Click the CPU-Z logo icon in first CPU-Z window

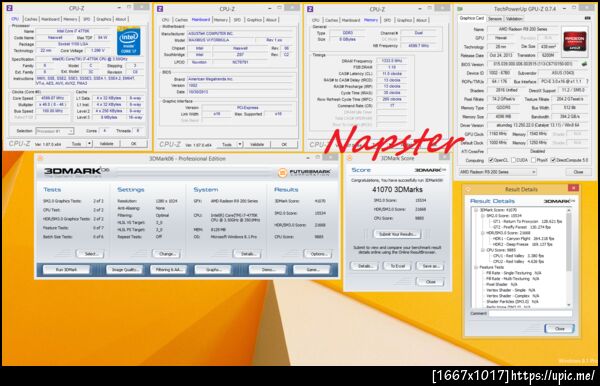(x=10, y=8)
